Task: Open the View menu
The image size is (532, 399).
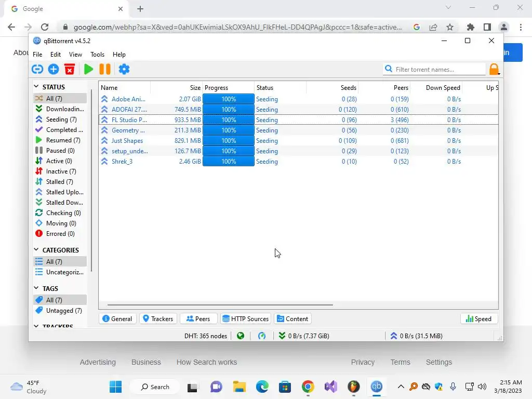Action: click(75, 54)
